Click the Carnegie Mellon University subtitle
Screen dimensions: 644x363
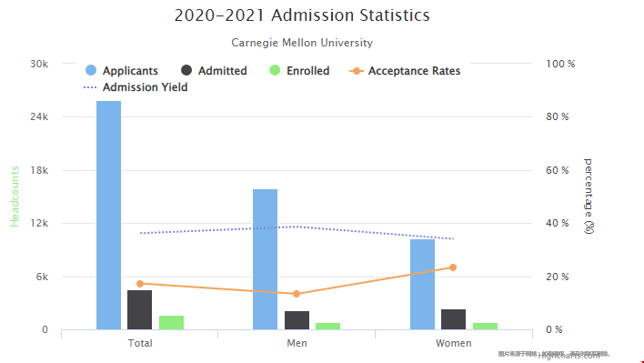pos(302,43)
